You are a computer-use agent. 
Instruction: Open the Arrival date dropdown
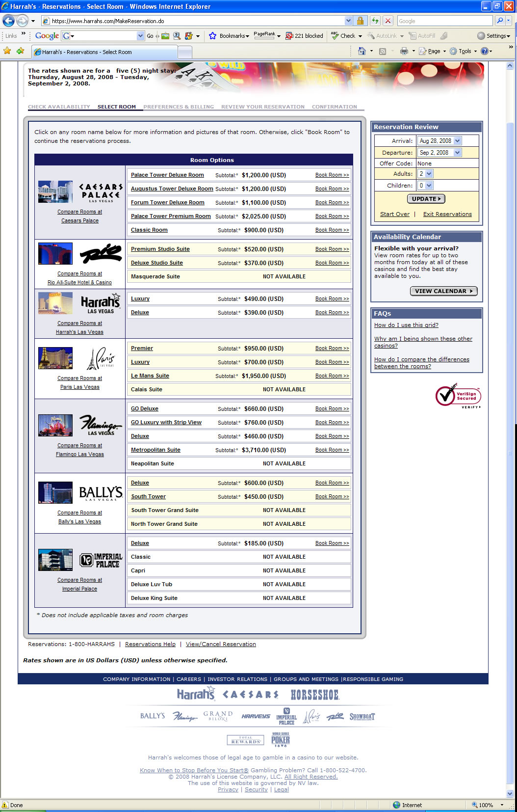(x=458, y=141)
